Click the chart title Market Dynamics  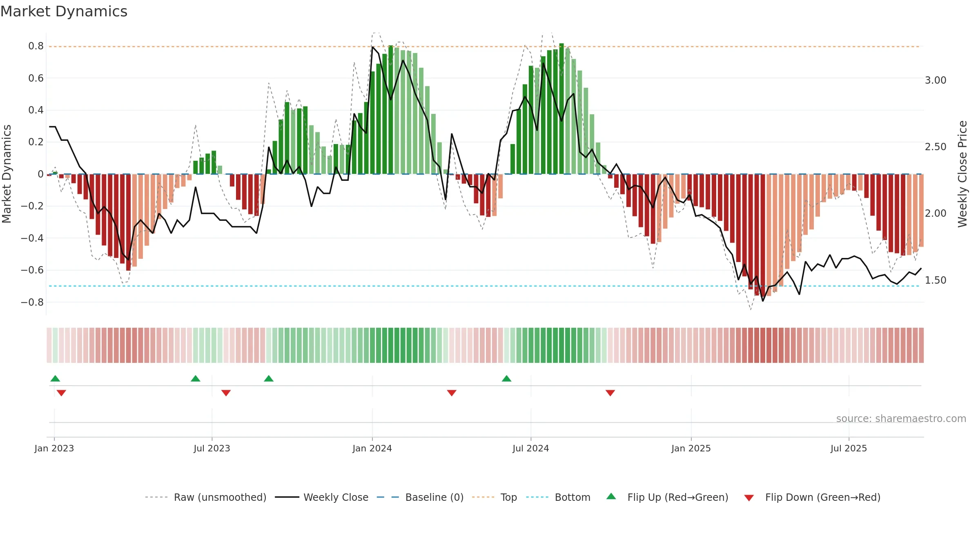64,11
